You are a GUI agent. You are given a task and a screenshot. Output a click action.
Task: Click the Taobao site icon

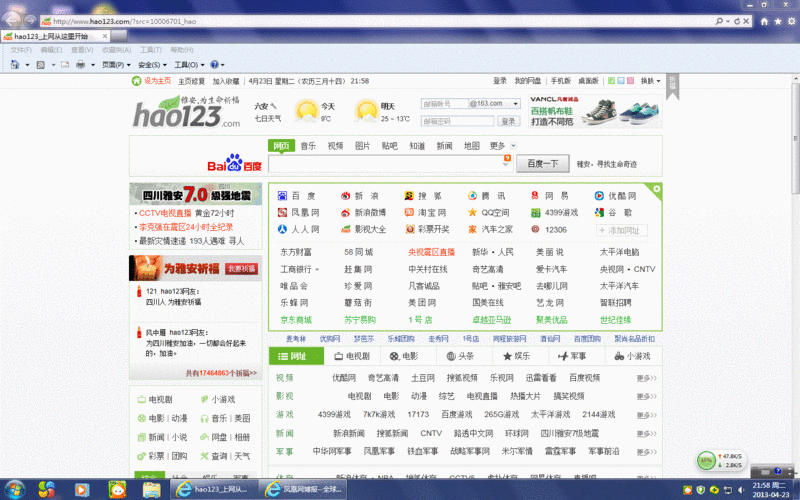(410, 212)
